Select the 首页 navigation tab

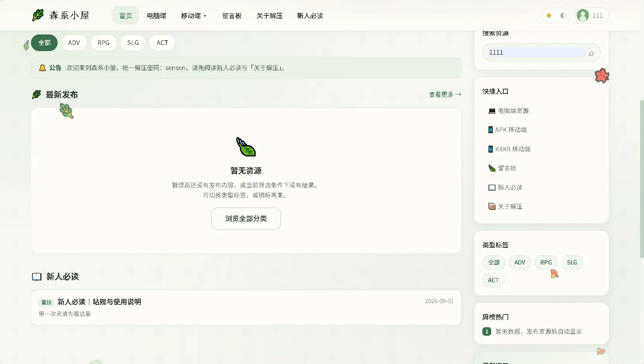tap(126, 16)
